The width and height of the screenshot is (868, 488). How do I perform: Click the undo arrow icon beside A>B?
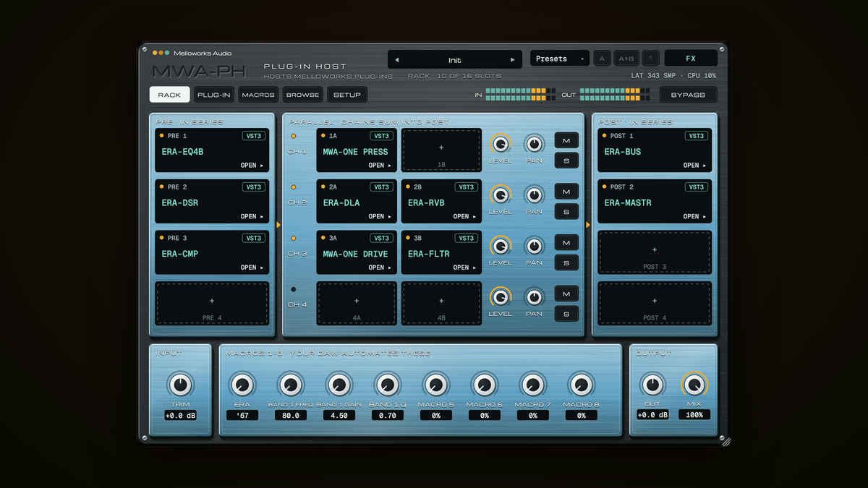[x=651, y=59]
